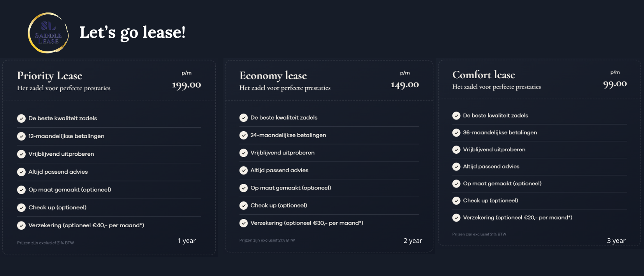This screenshot has width=644, height=276.
Task: Click Priority Lease 'De beste kwaliteit zadels' checkmark
Action: pos(21,118)
